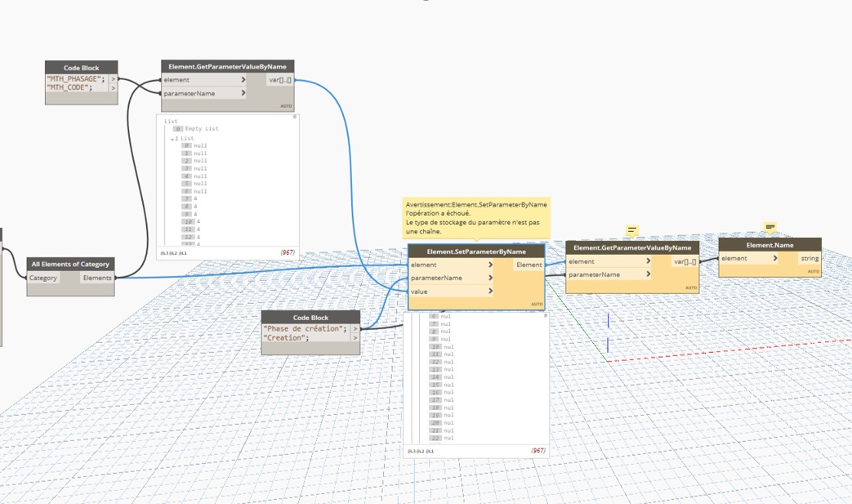Expand the value input chevron on SetParameterByName

(490, 292)
